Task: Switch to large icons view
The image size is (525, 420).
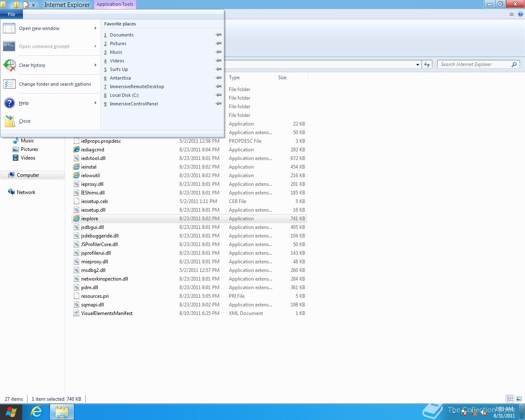Action: (518, 399)
